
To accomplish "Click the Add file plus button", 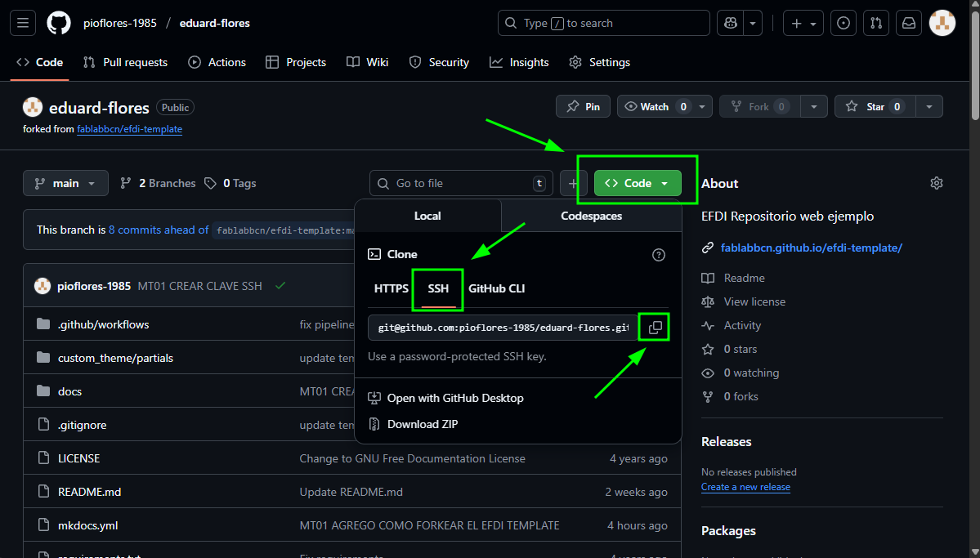I will coord(573,183).
